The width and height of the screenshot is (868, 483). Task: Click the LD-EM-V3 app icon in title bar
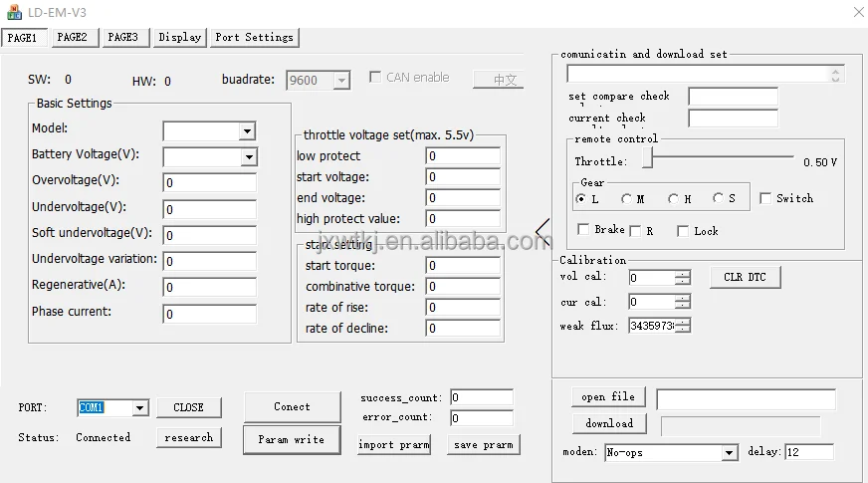[14, 12]
